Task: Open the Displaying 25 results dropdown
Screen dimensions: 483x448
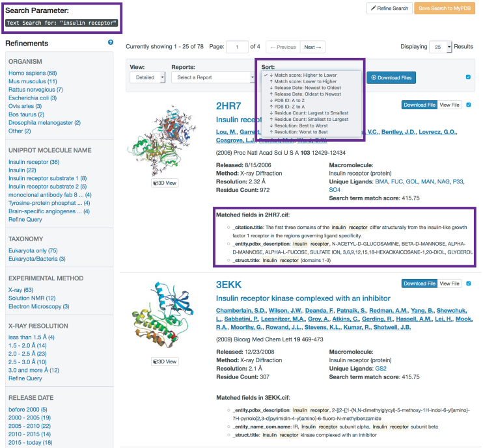Action: (441, 47)
